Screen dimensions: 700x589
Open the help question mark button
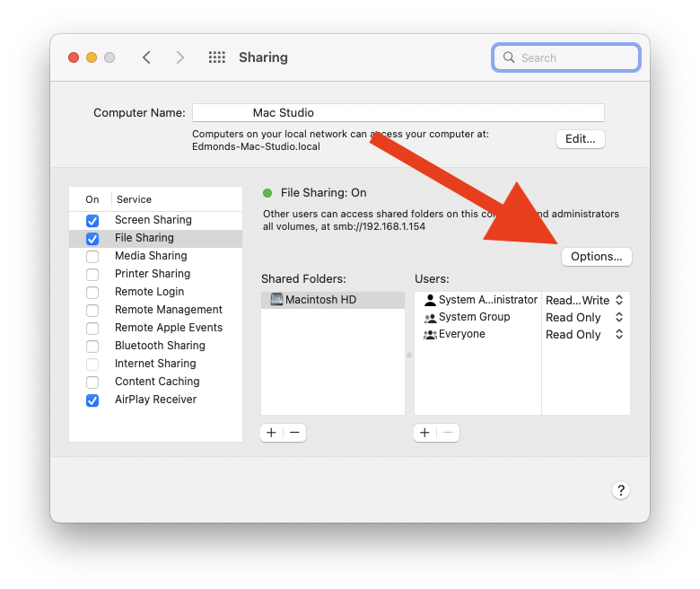tap(620, 490)
